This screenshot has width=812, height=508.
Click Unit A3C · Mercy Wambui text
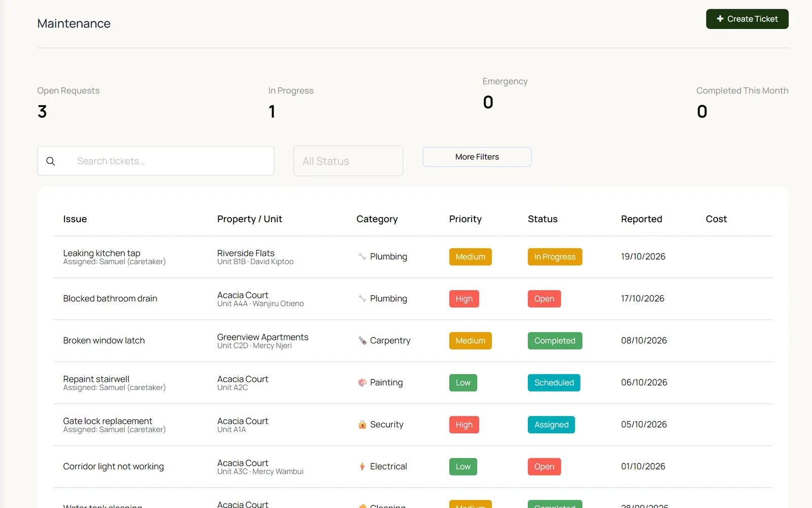260,471
